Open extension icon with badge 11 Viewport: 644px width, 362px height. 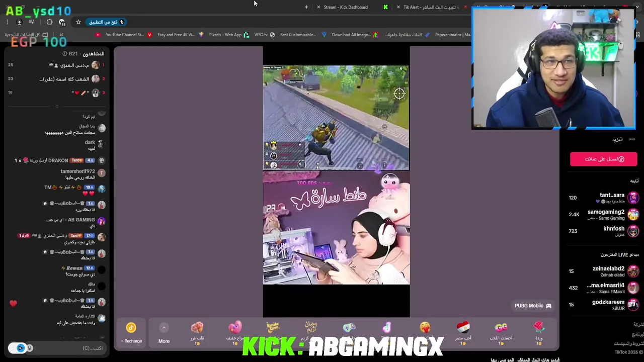(62, 22)
